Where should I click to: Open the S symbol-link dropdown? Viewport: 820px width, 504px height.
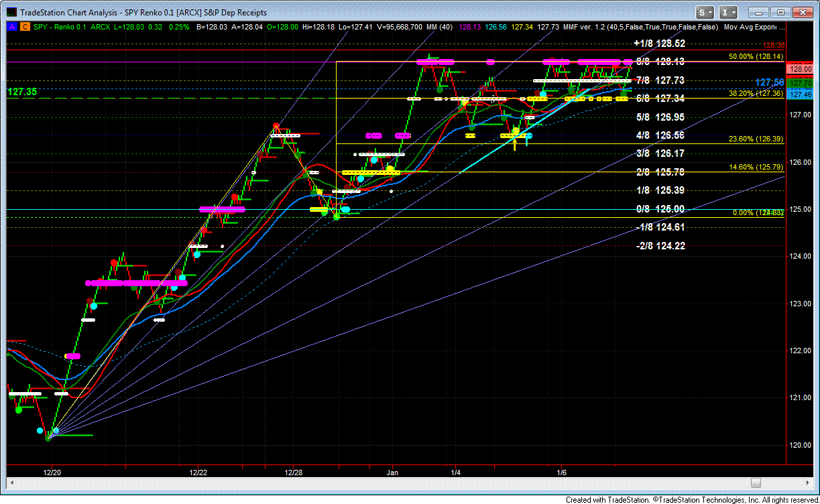pos(705,12)
